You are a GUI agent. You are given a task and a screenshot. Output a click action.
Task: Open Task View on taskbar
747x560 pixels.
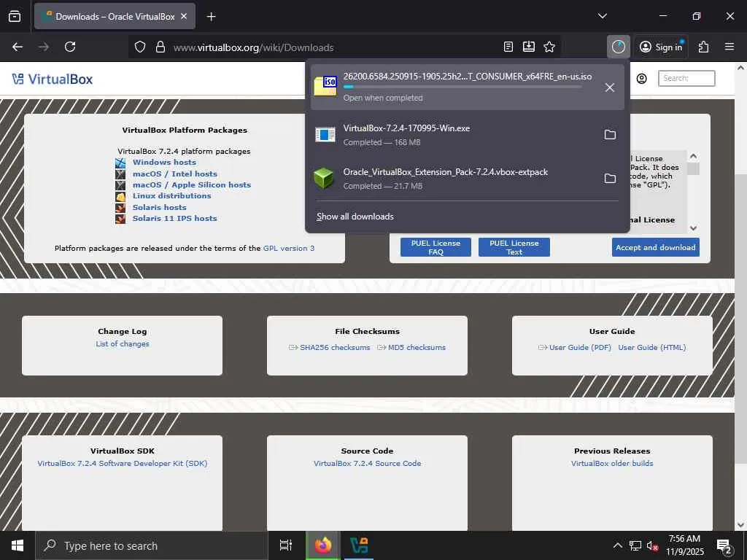(x=286, y=545)
